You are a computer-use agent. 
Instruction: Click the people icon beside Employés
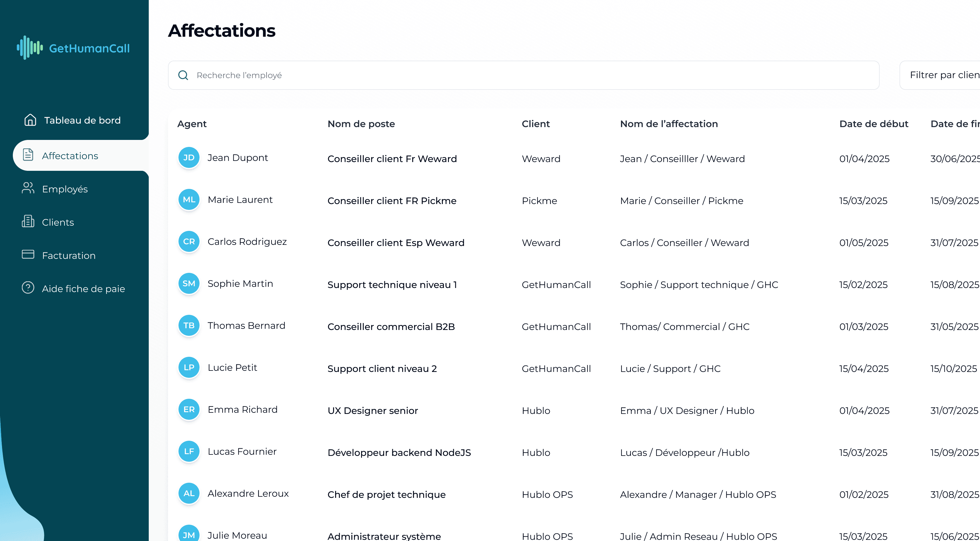(x=28, y=188)
